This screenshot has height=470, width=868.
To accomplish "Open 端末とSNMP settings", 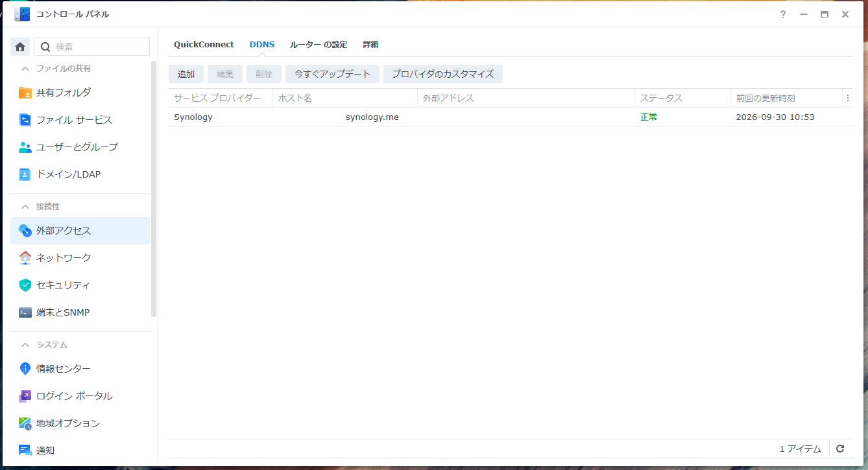I will tap(80, 312).
